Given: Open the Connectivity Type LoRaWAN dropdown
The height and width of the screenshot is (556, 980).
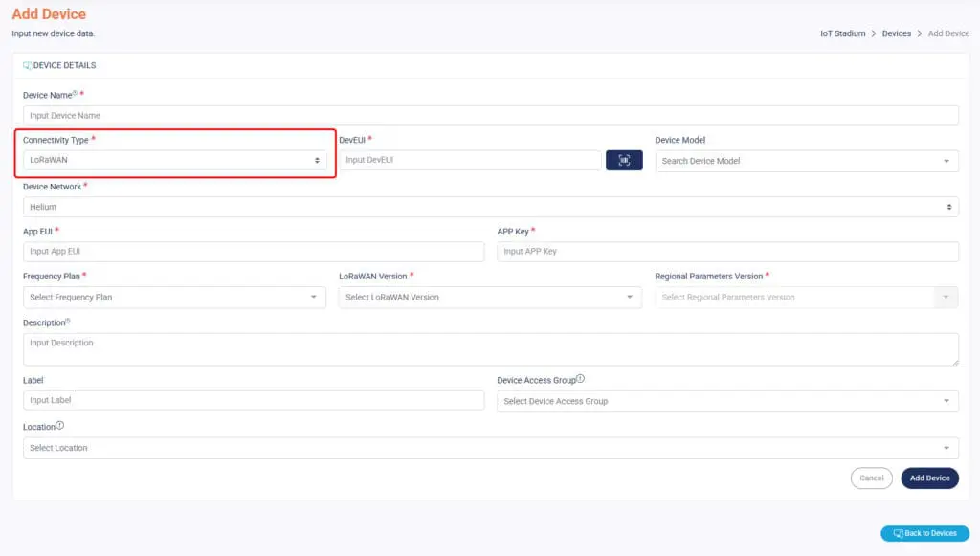Looking at the screenshot, I should coord(175,161).
